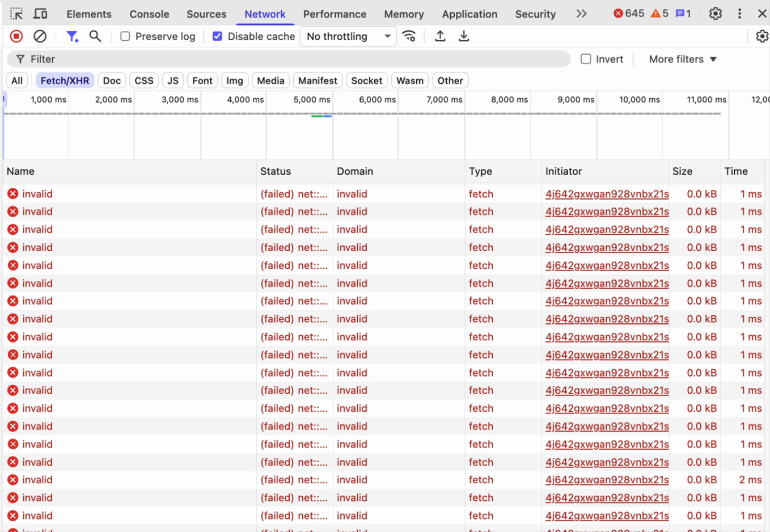Switch to the Application tab
Screen dimensions: 770x532
[x=469, y=14]
